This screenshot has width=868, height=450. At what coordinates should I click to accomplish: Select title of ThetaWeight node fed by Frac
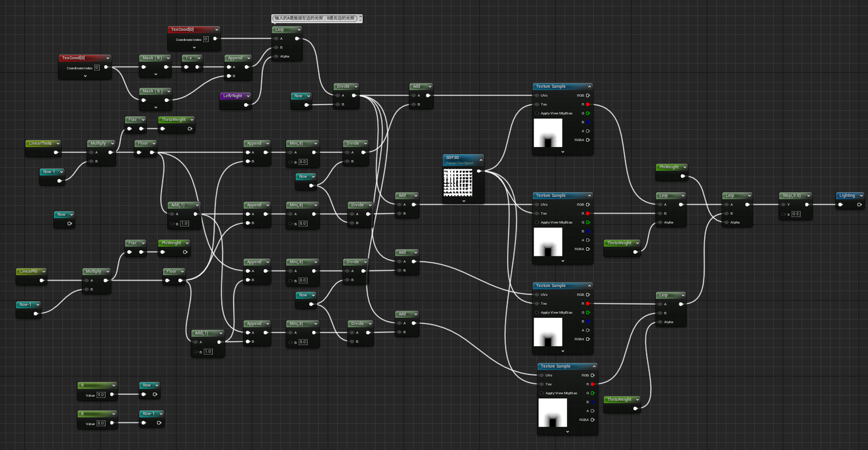pos(173,119)
